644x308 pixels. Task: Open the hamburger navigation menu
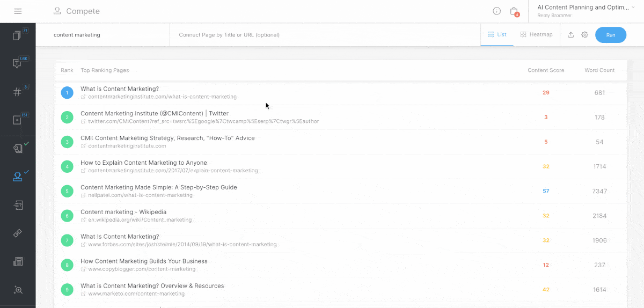point(18,11)
